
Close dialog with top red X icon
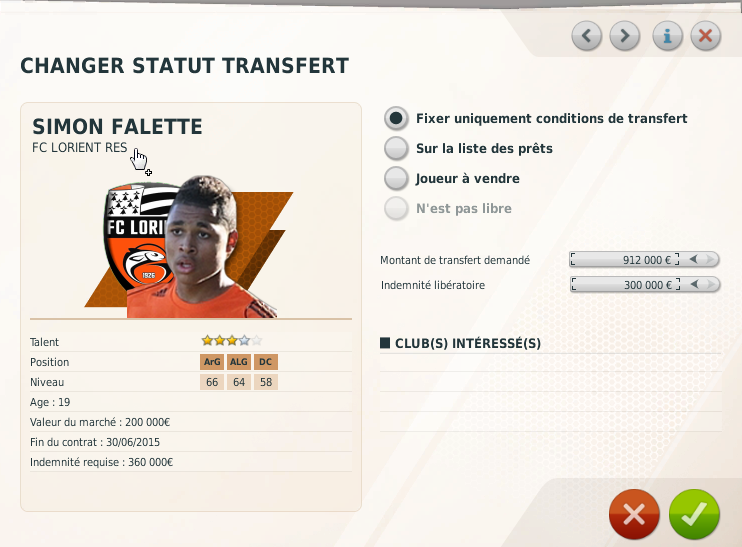point(706,36)
